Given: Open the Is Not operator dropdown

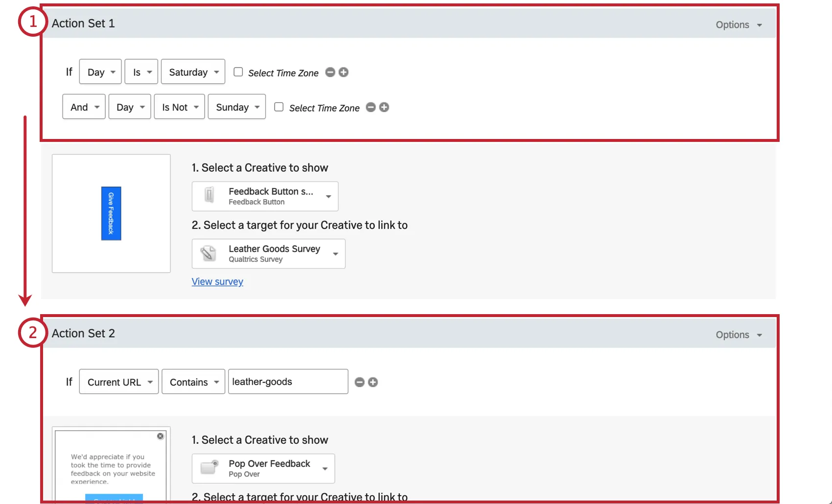Looking at the screenshot, I should (x=180, y=107).
